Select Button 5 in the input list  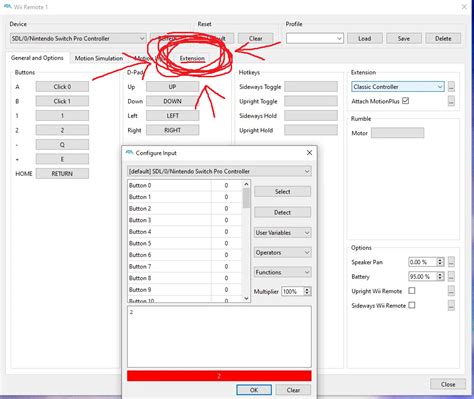[x=184, y=243]
